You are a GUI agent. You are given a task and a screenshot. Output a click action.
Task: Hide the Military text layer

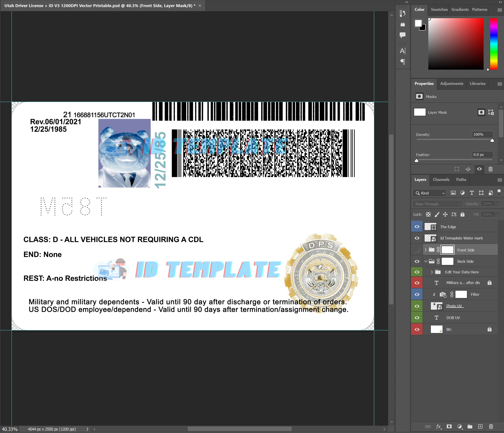point(417,283)
